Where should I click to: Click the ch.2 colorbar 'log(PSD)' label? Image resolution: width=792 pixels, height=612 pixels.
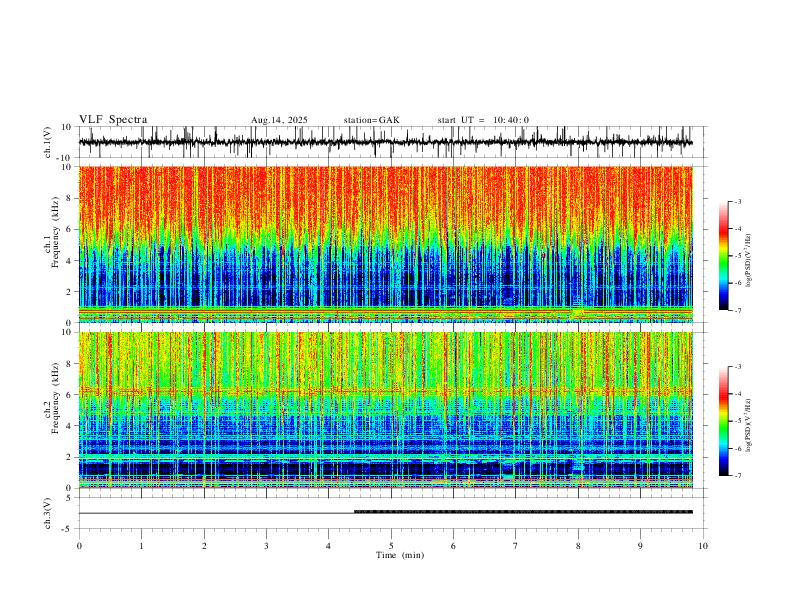click(749, 425)
